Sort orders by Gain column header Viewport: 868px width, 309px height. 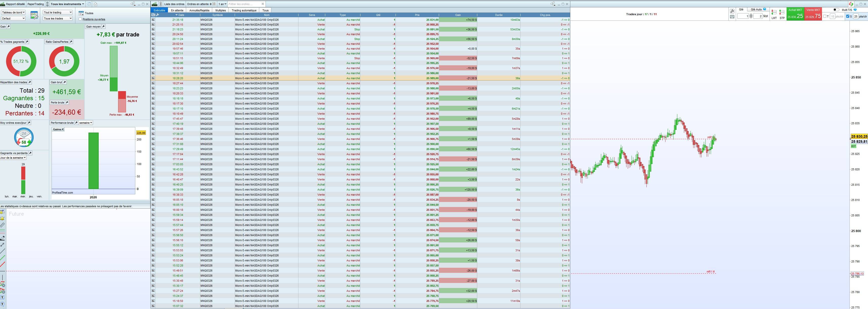pyautogui.click(x=458, y=15)
